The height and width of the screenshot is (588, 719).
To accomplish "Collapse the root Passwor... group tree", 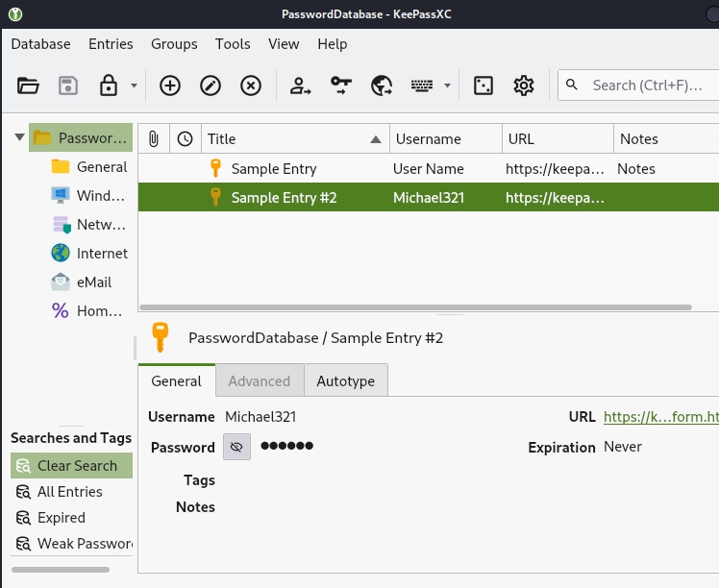I will tap(19, 137).
